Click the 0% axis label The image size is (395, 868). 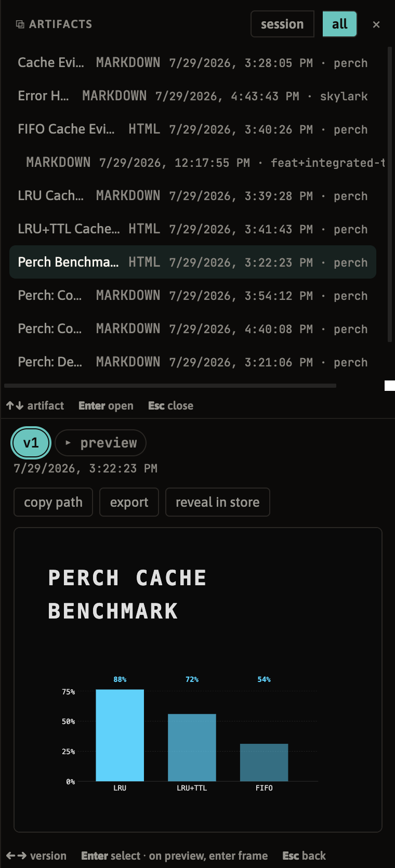point(71,782)
